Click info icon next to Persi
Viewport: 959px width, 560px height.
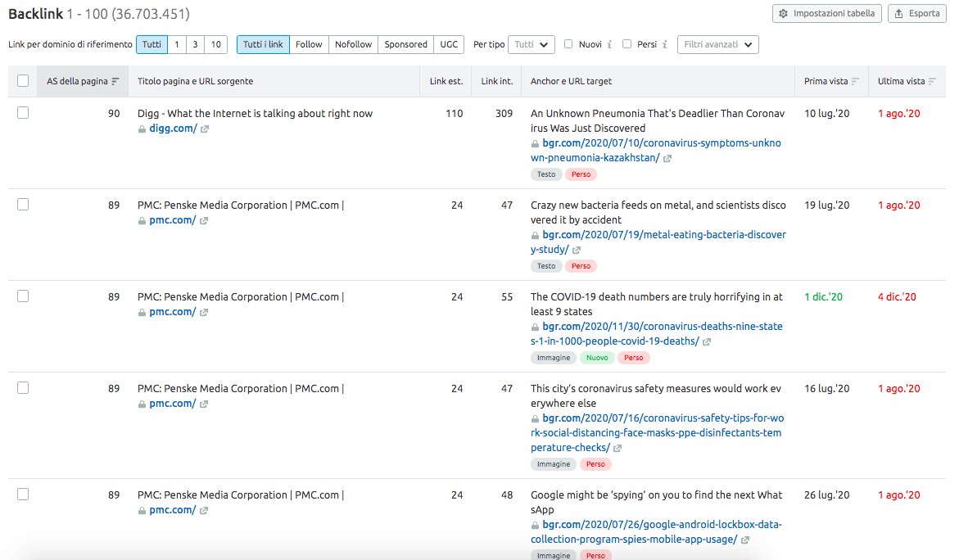(x=664, y=44)
